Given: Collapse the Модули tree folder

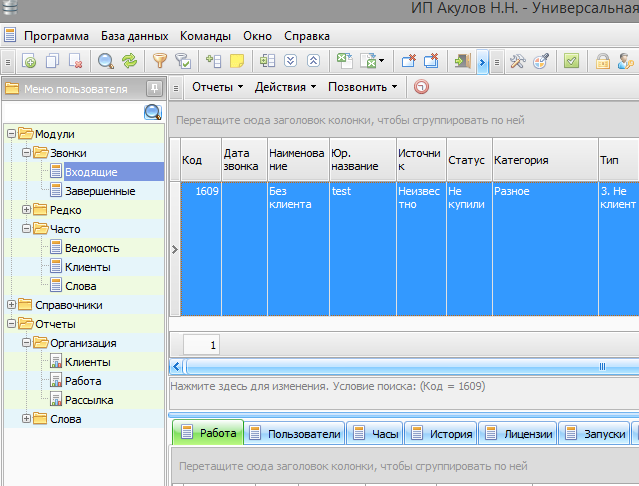Looking at the screenshot, I should [11, 134].
